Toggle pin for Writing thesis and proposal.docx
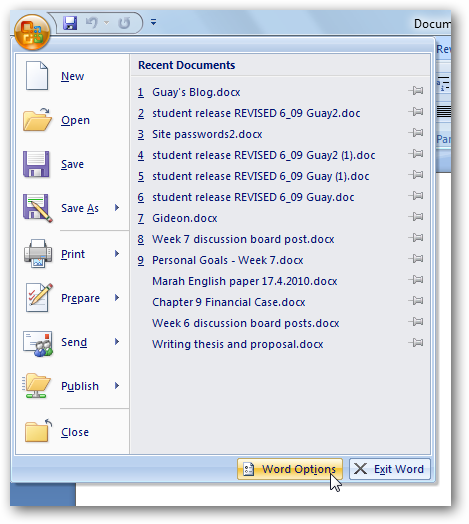 [x=416, y=343]
